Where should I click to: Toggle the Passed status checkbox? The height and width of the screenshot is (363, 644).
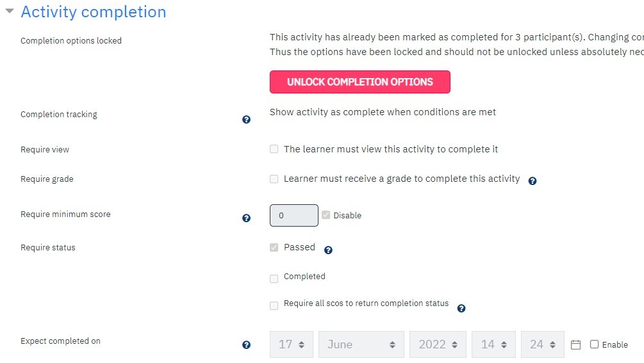[274, 247]
